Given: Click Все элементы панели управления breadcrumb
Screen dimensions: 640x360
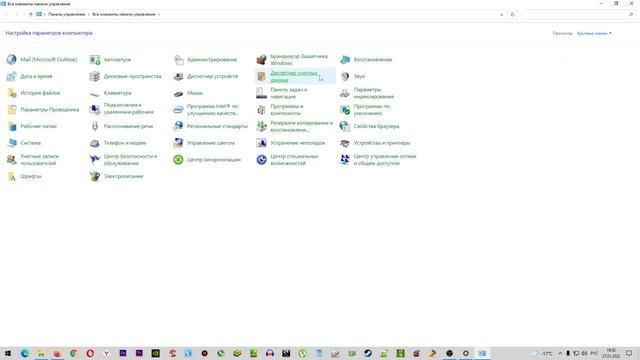Looking at the screenshot, I should (x=124, y=14).
